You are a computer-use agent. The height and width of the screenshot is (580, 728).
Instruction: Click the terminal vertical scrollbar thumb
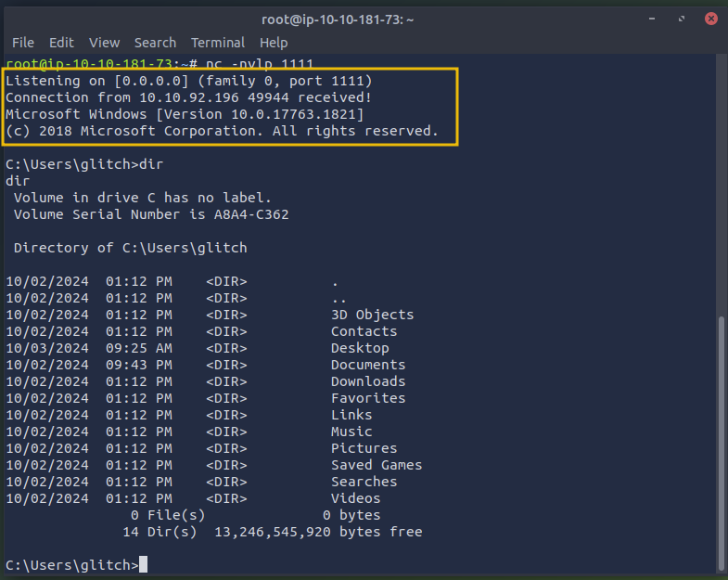coord(721,444)
